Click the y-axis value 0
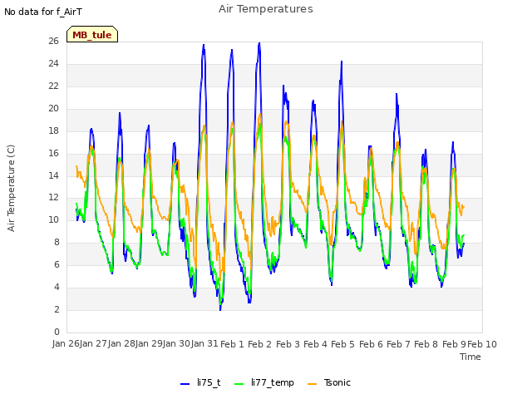Screen dimensions: 532x399 (57, 332)
